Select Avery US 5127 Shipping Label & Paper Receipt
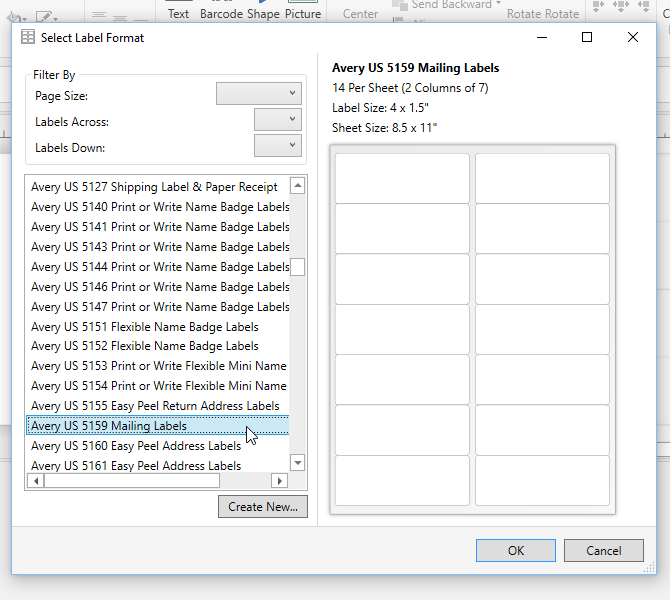 click(158, 187)
